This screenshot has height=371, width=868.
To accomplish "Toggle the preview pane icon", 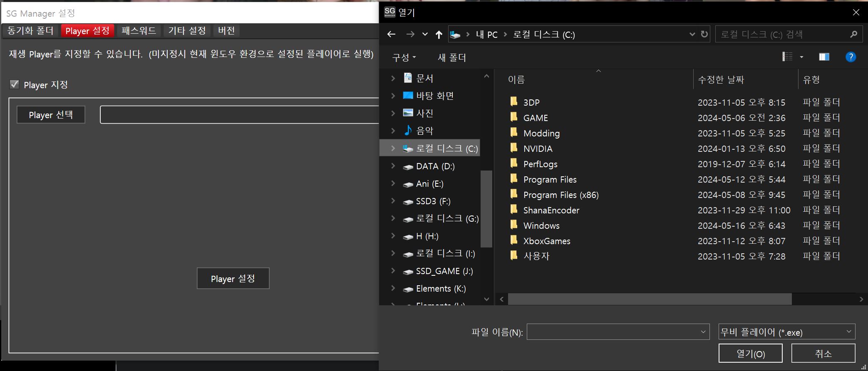I will (824, 57).
